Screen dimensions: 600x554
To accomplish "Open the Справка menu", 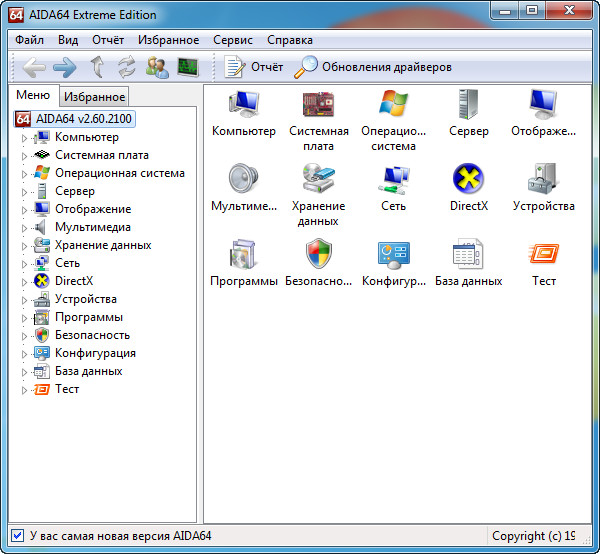I will click(290, 40).
